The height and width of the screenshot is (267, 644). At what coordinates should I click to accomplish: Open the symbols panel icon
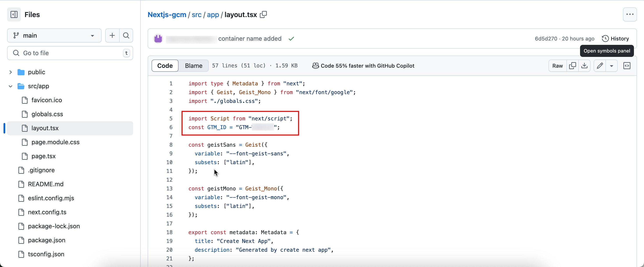(627, 66)
